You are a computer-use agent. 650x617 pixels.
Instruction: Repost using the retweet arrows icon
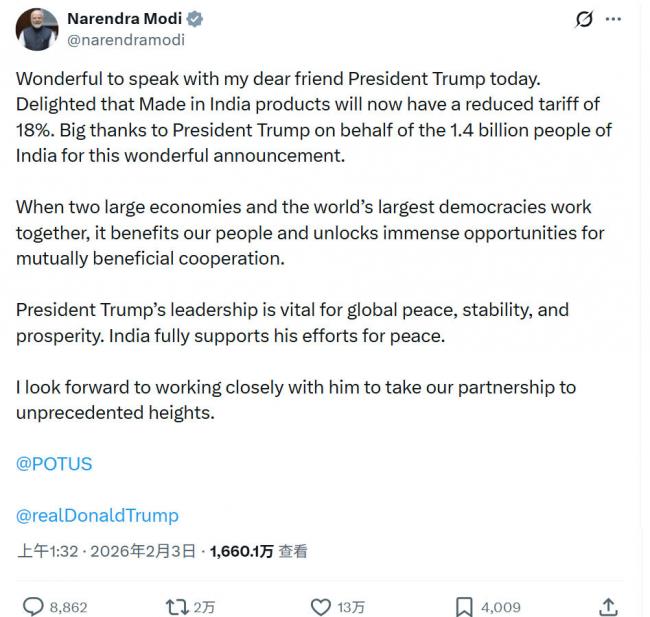pos(176,606)
